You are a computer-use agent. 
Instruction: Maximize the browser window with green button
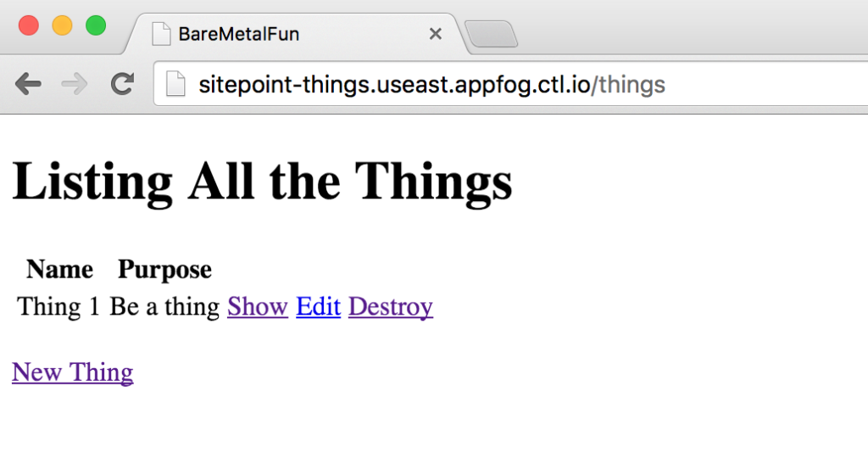(x=96, y=25)
